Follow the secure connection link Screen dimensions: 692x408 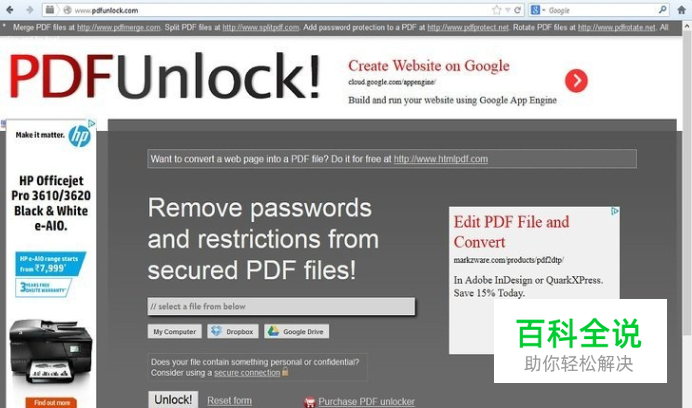(247, 373)
